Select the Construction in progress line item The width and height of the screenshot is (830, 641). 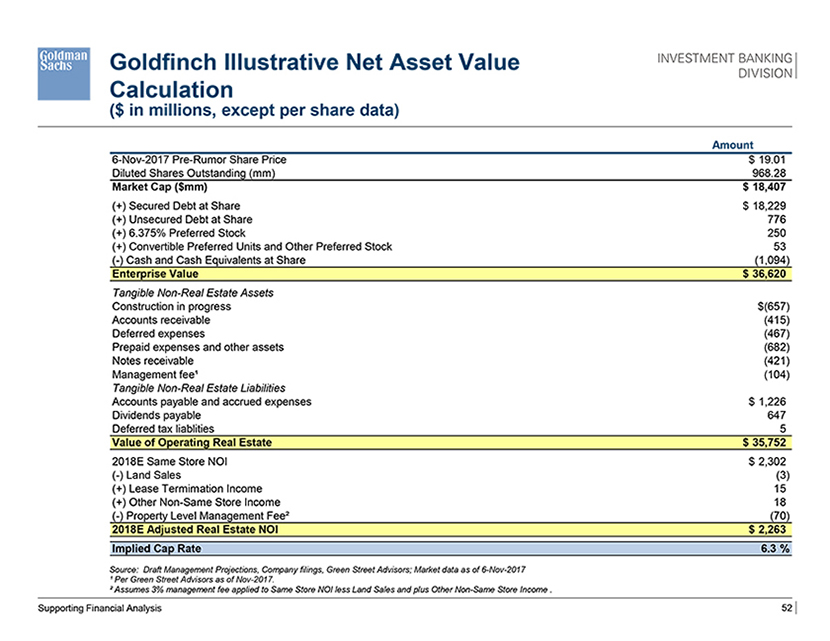tap(171, 306)
